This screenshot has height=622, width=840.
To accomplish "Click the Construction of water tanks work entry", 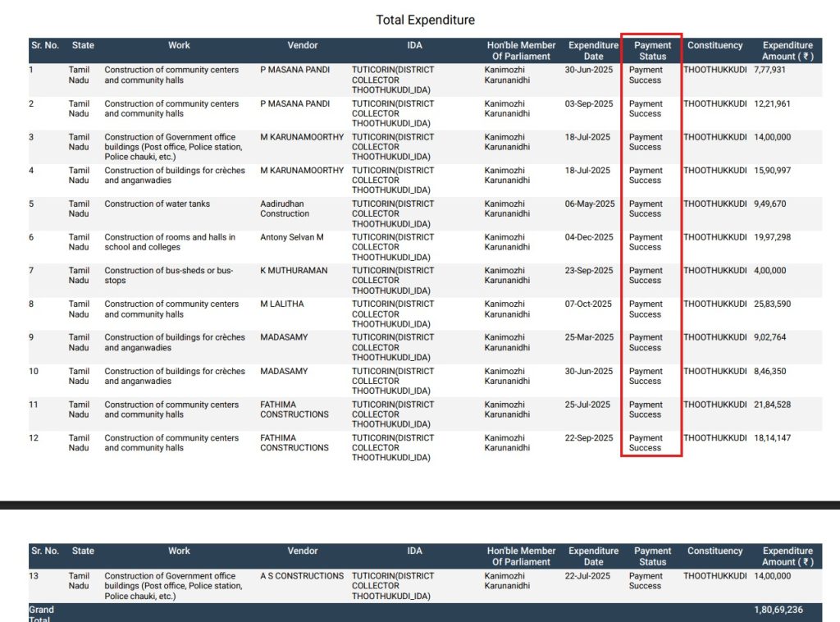I will [x=157, y=204].
